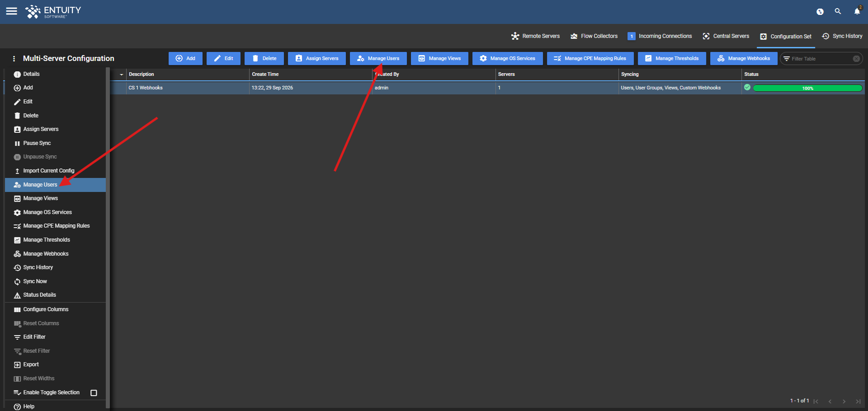Select Sync Now in side menu
The height and width of the screenshot is (411, 868).
(x=55, y=281)
